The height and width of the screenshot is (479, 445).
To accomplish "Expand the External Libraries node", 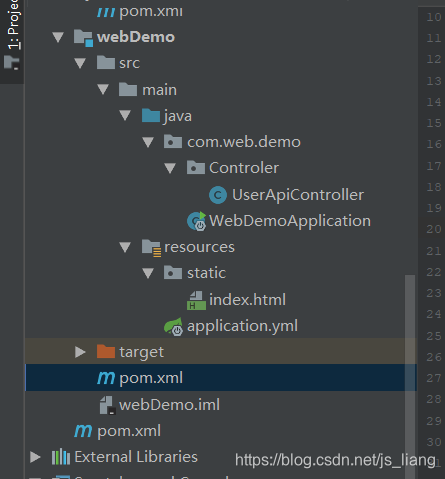I will tap(35, 457).
